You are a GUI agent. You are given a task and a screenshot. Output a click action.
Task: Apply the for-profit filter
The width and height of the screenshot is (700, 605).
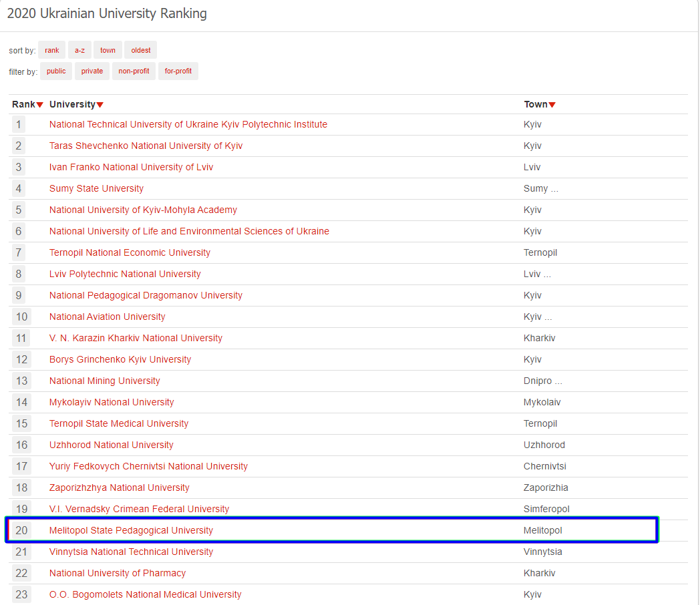click(x=178, y=71)
